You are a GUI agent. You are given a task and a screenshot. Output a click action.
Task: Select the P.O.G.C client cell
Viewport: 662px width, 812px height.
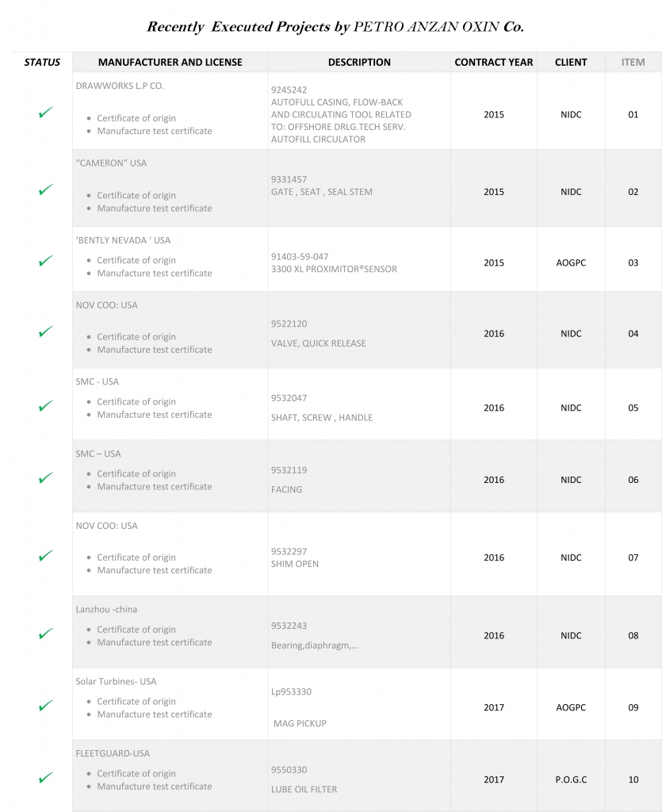click(x=571, y=779)
